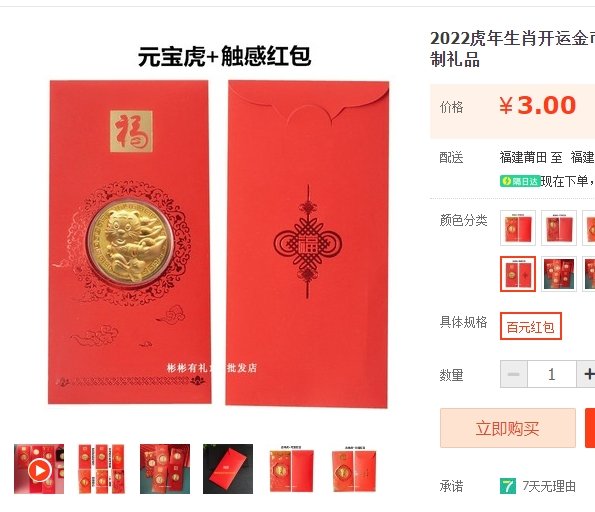The height and width of the screenshot is (512, 595).
Task: Play the product video thumbnail
Action: coord(39,469)
